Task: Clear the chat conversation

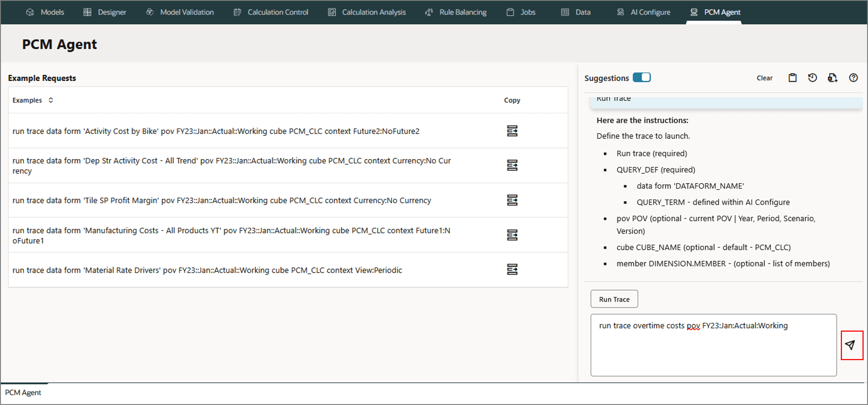Action: click(764, 78)
